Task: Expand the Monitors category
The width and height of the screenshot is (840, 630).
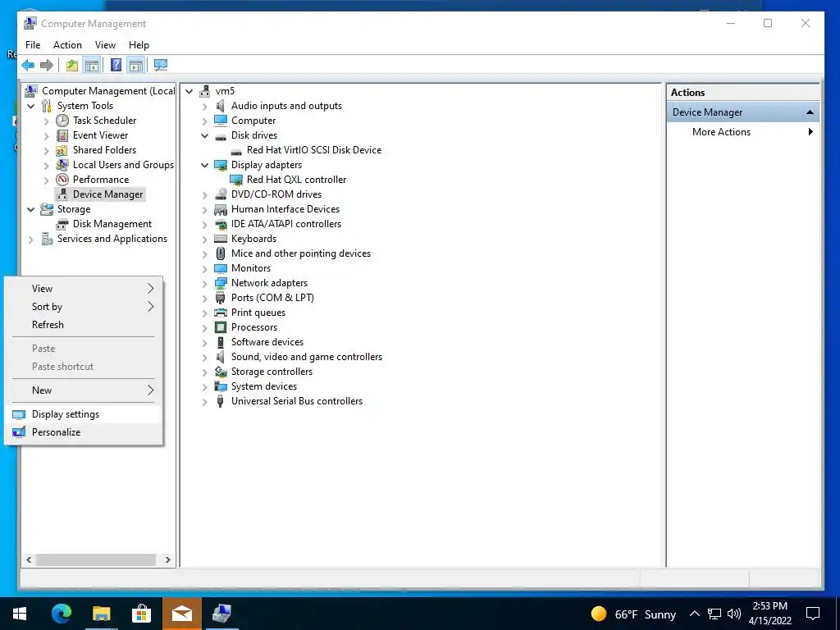Action: point(204,268)
